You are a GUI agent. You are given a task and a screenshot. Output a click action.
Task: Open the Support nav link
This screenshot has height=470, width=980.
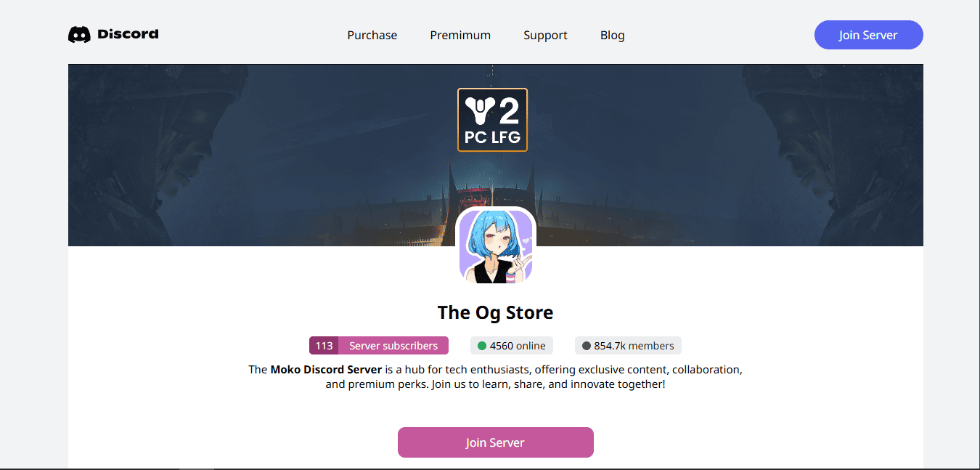(545, 35)
